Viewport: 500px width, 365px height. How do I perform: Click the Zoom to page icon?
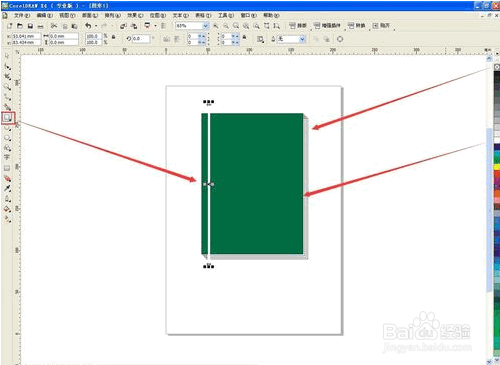[x=266, y=26]
